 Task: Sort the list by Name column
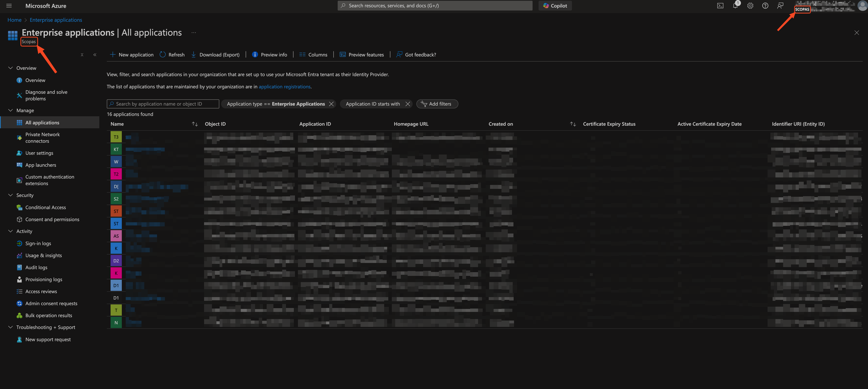pyautogui.click(x=195, y=124)
